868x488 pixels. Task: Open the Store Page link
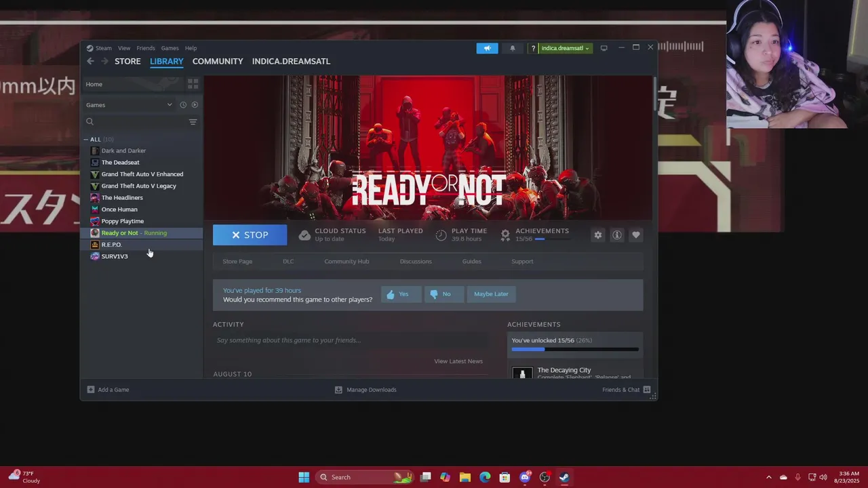coord(237,262)
